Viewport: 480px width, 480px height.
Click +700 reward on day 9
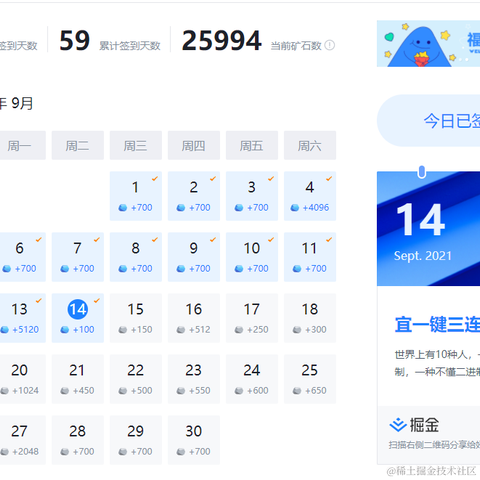pyautogui.click(x=199, y=269)
